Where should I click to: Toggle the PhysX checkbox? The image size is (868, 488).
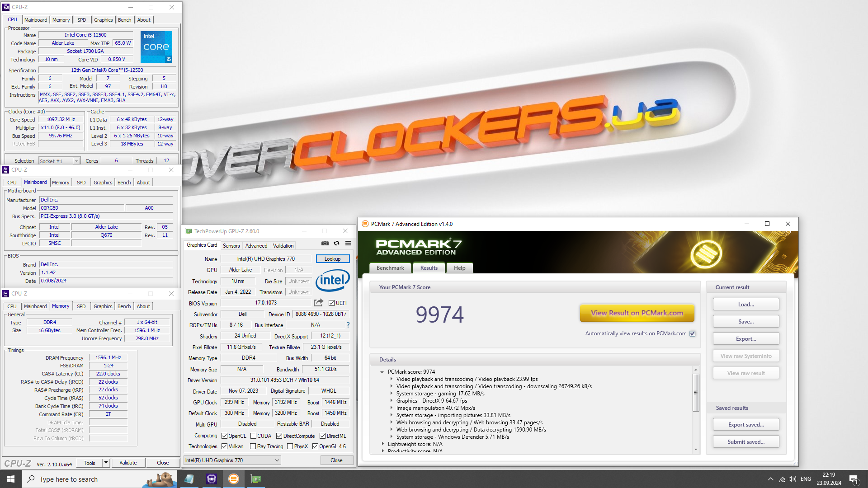pos(290,446)
